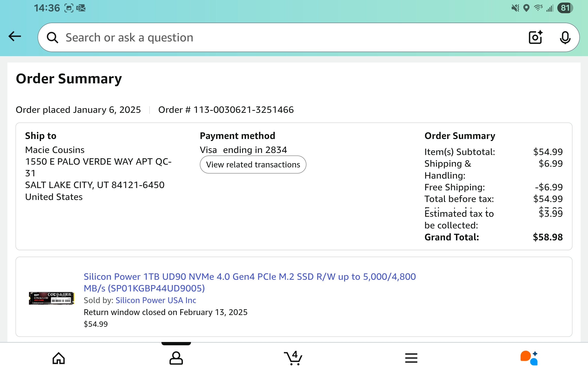Start voice search with microphone
This screenshot has height=374, width=588.
coord(565,38)
